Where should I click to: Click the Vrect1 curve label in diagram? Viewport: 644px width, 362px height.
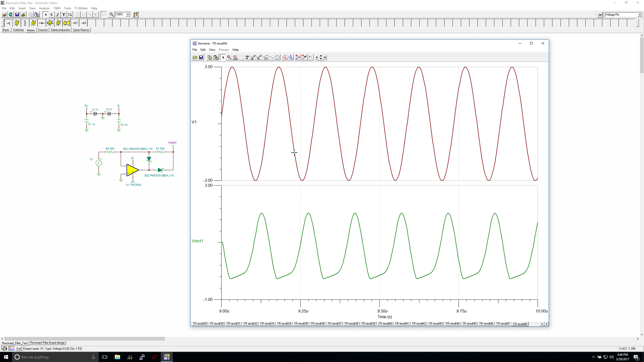197,241
